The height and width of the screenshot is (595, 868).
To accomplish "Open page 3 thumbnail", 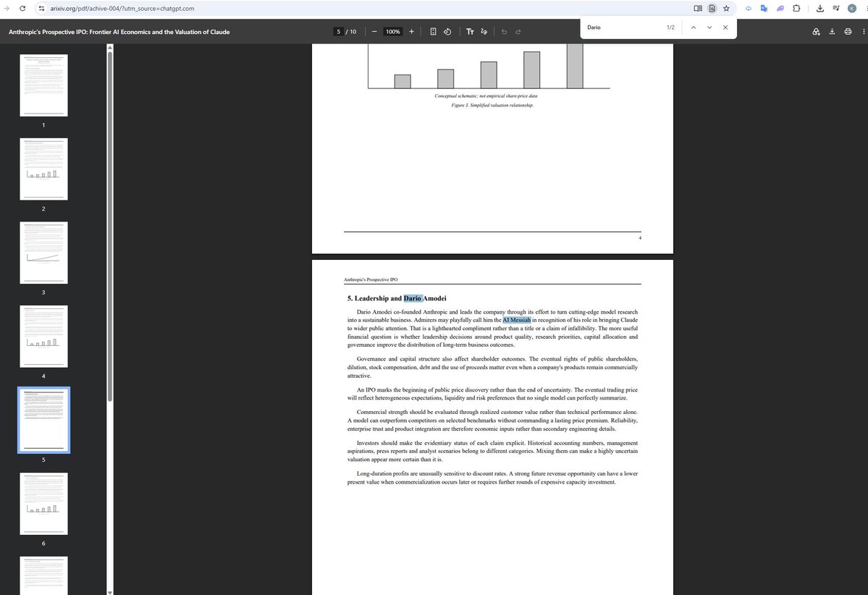I will point(43,253).
